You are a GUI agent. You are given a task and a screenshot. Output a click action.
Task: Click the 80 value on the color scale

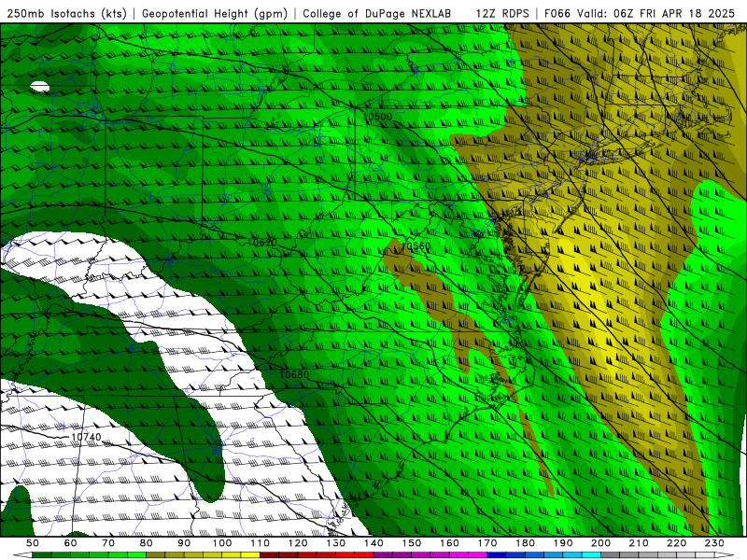147,543
